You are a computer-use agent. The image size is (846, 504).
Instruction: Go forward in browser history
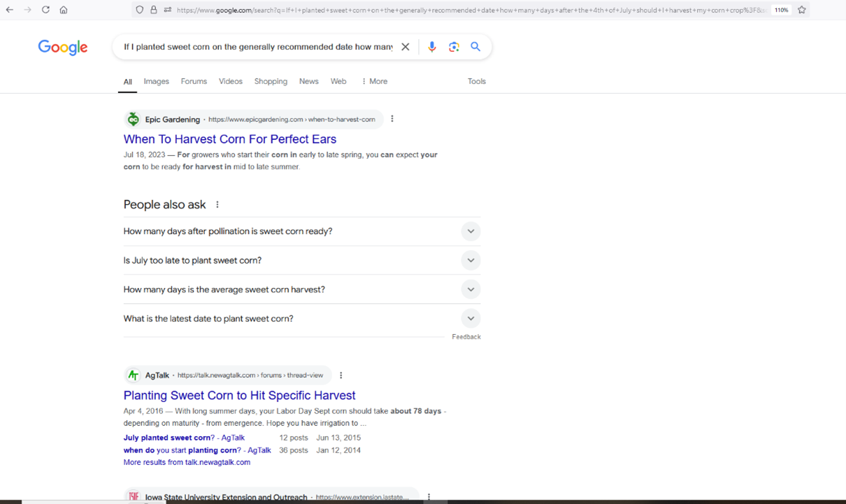pyautogui.click(x=27, y=10)
